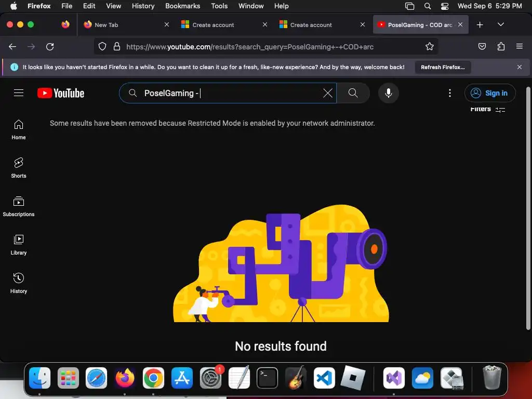Open Firefox extensions puzzle icon
The height and width of the screenshot is (399, 532).
pos(501,46)
